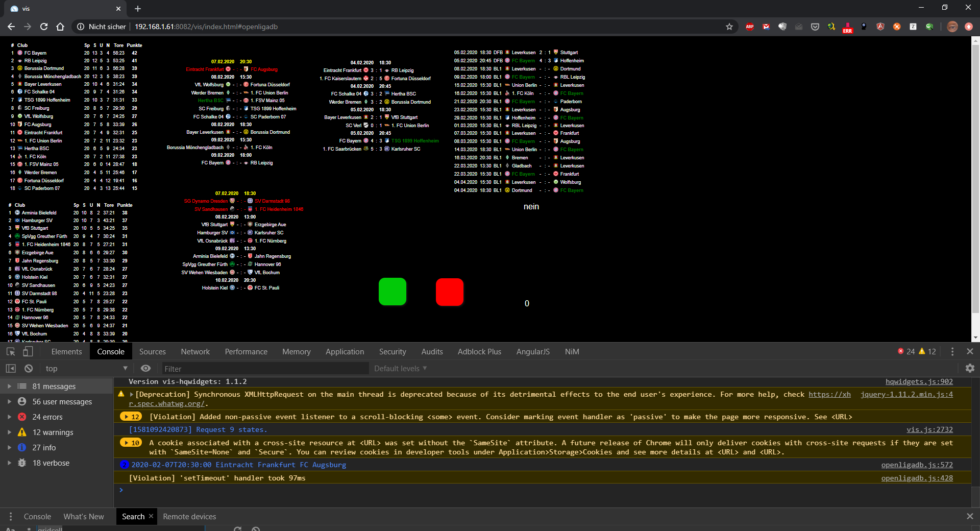Open the openligadb.js:428 source link

click(x=917, y=478)
